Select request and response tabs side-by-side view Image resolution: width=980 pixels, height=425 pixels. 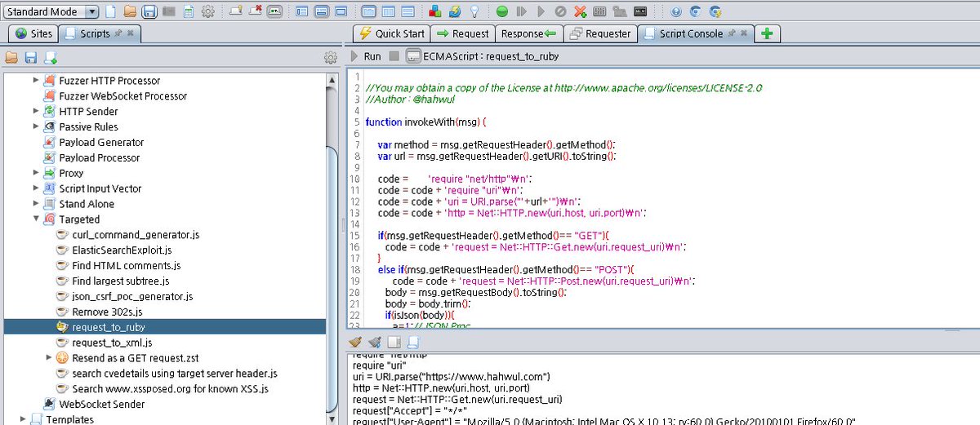coord(369,11)
